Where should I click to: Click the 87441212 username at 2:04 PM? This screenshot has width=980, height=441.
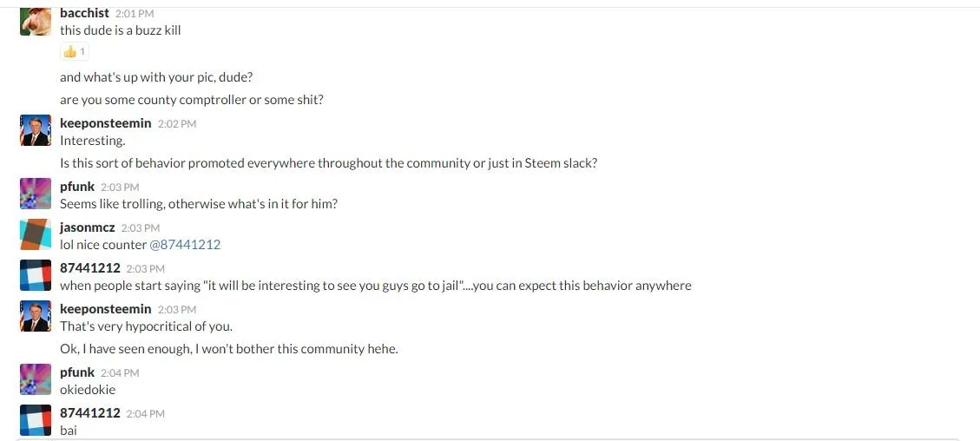coord(90,413)
